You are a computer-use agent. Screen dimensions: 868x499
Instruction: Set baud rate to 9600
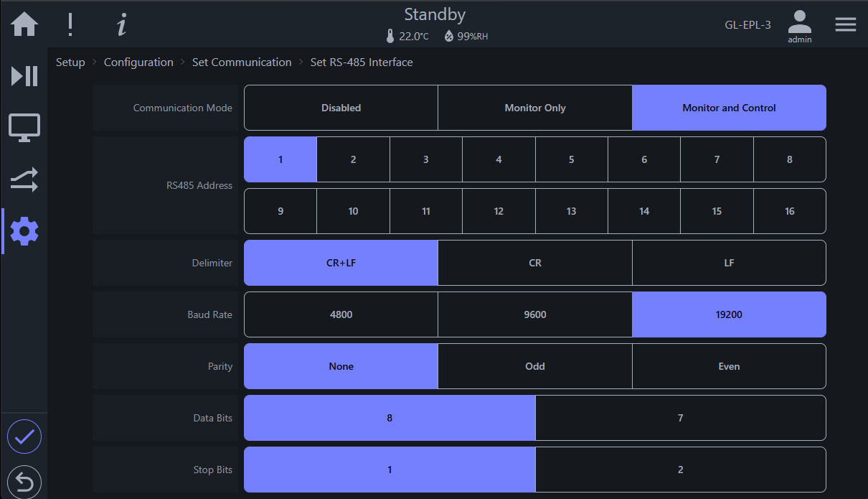pos(535,314)
